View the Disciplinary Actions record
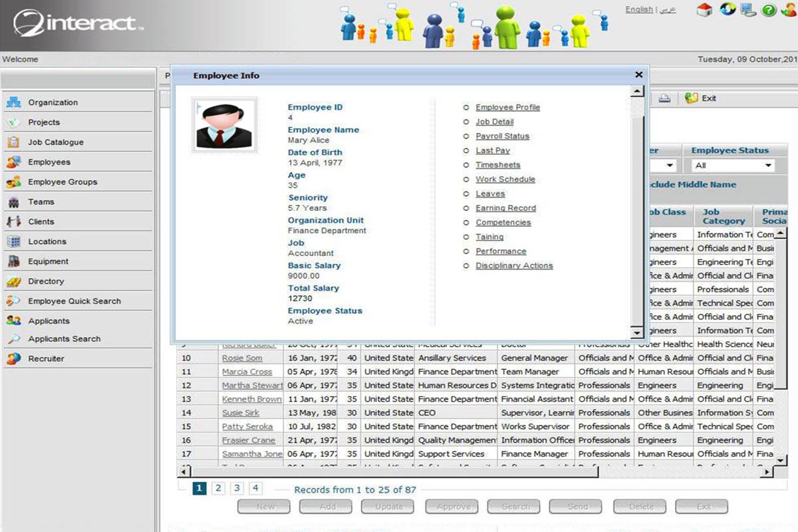Screen dimensions: 798x532 [x=514, y=265]
